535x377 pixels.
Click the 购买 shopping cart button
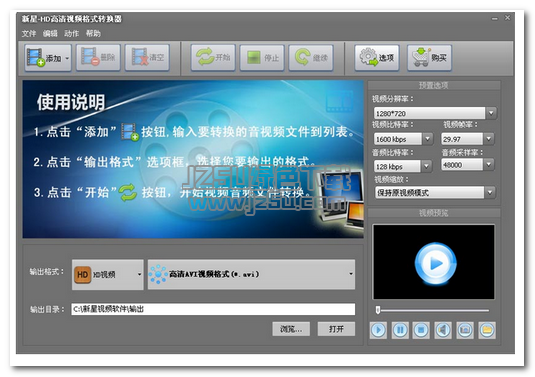[x=430, y=58]
